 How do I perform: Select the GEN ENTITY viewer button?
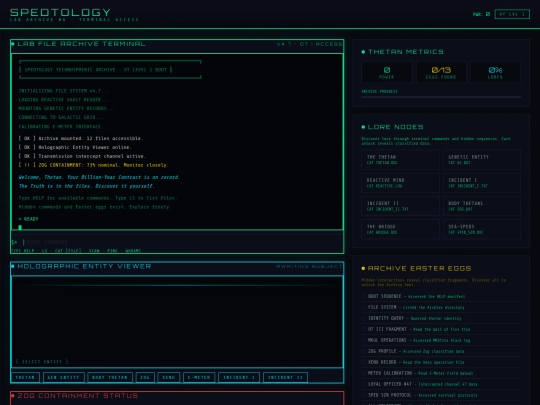click(64, 377)
